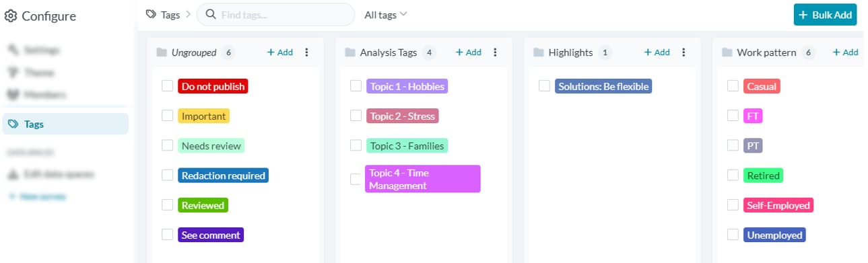Check the FT tag checkbox
Screen dimensions: 868x263
(733, 116)
